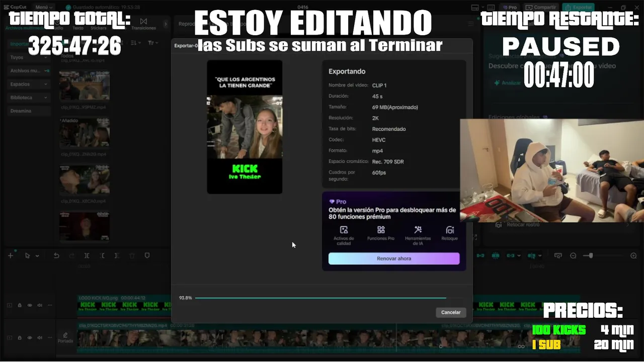The height and width of the screenshot is (362, 644).
Task: Delete the selected clip with trash icon
Action: pos(132,255)
